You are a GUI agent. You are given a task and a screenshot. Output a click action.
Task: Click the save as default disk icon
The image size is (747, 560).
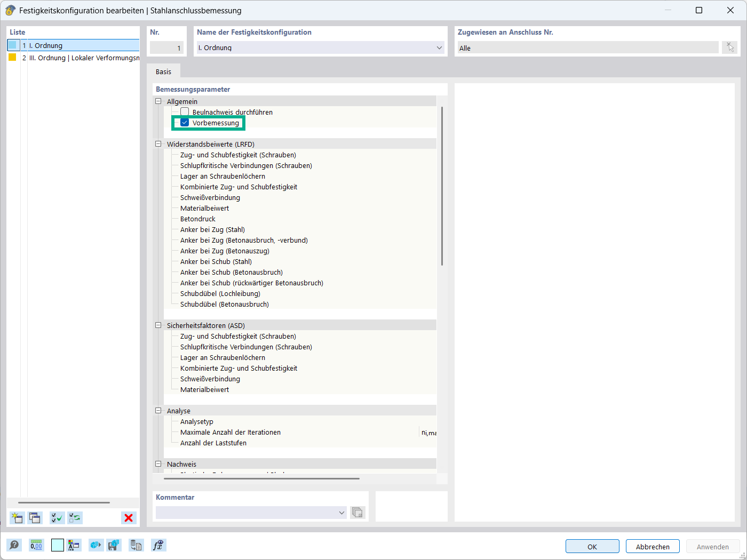point(114,546)
